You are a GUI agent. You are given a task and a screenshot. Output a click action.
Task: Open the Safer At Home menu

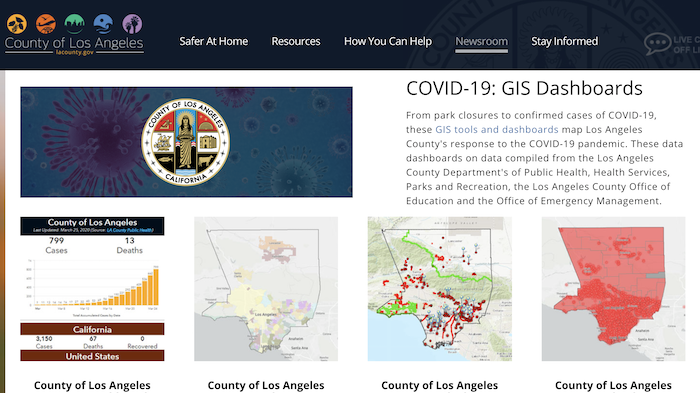[x=213, y=42]
